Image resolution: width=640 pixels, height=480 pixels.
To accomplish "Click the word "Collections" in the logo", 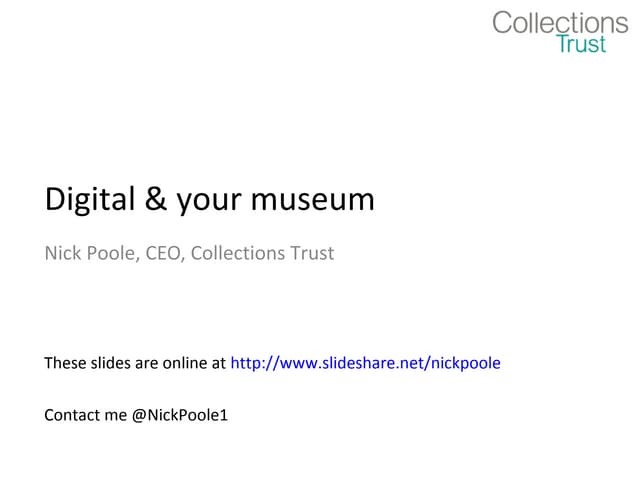I will [x=560, y=22].
